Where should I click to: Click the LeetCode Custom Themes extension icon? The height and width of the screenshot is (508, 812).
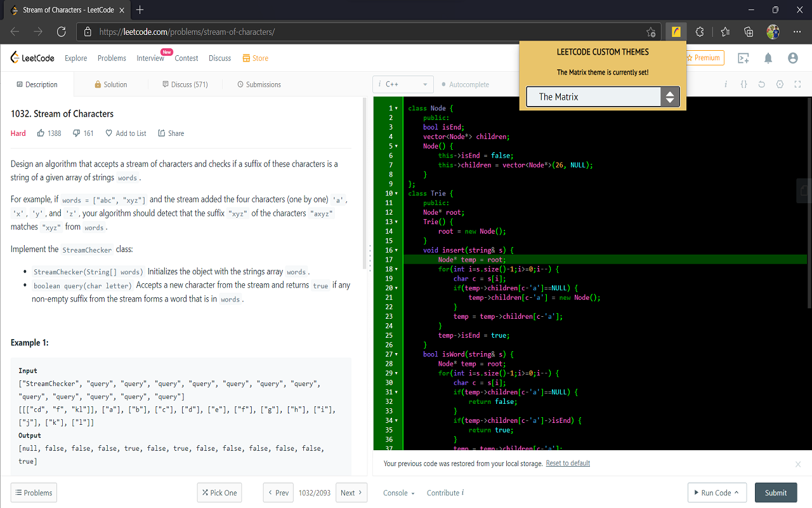click(x=676, y=32)
